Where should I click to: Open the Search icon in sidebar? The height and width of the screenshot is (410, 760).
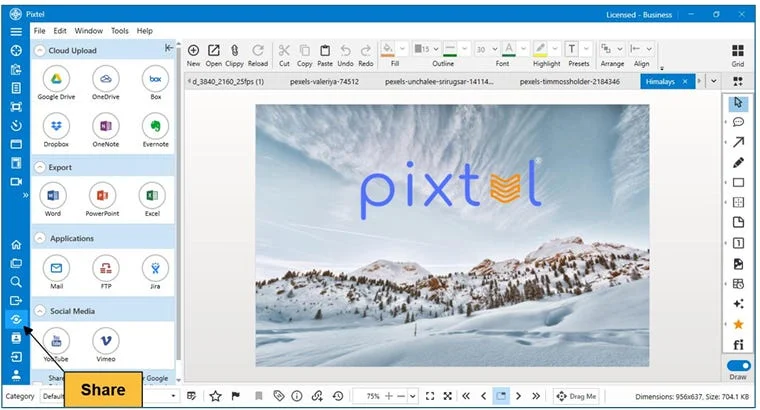point(16,282)
